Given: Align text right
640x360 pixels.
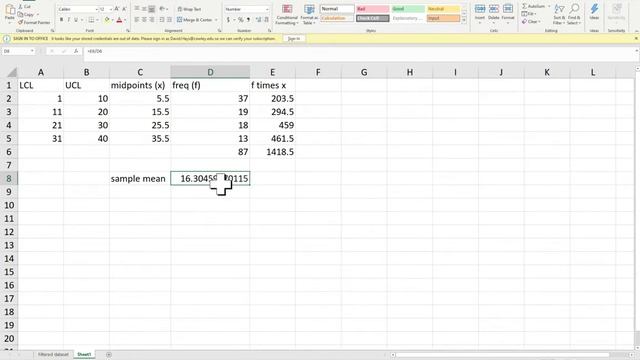Looking at the screenshot, I should coord(152,20).
